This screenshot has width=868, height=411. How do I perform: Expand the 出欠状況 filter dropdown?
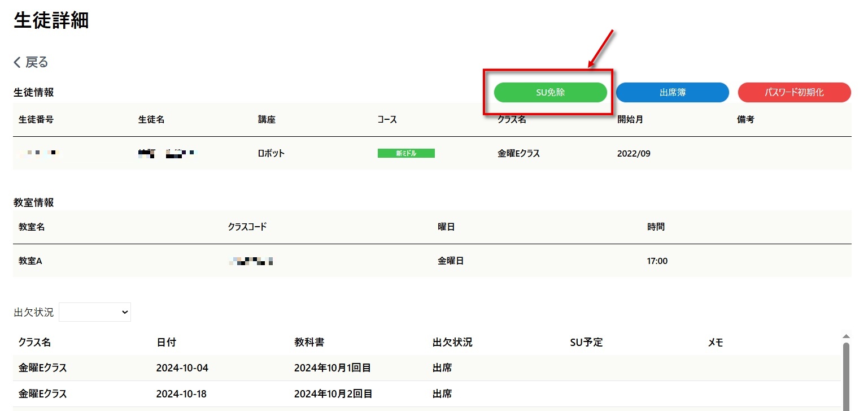[x=95, y=312]
